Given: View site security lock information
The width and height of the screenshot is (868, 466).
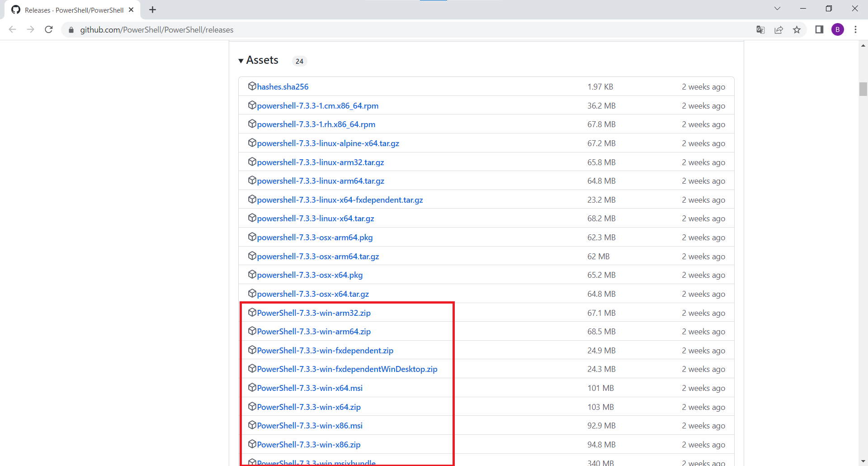Looking at the screenshot, I should click(71, 30).
